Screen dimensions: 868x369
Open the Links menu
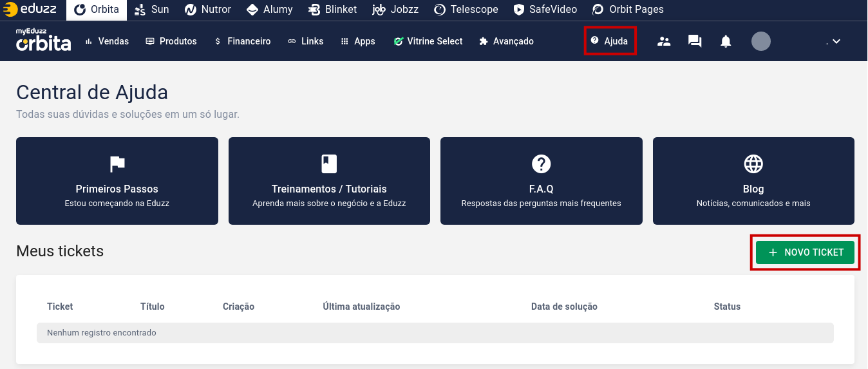[305, 41]
